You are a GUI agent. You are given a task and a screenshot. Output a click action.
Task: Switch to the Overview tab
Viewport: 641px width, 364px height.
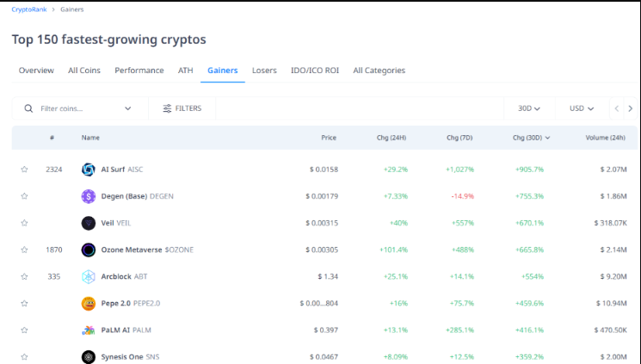tap(36, 71)
